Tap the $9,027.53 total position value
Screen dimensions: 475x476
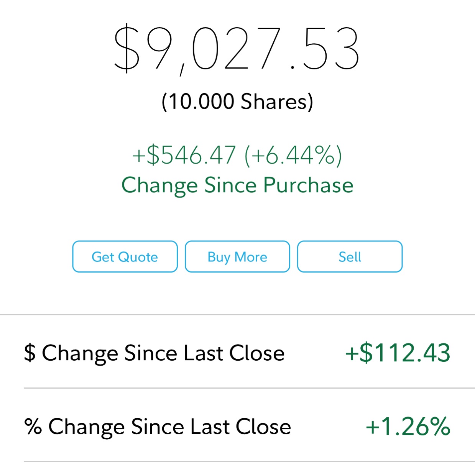237,49
